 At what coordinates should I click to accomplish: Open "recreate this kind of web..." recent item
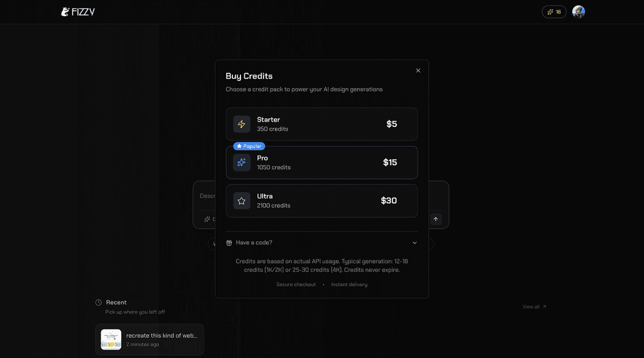[162, 335]
